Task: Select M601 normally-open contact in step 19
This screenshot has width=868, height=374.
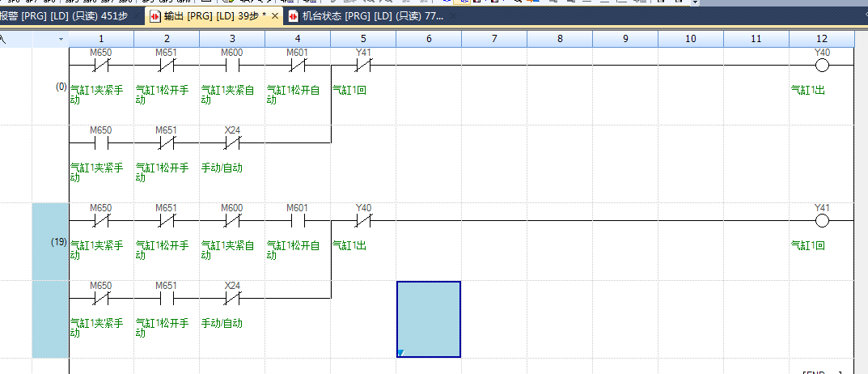Action: click(298, 220)
